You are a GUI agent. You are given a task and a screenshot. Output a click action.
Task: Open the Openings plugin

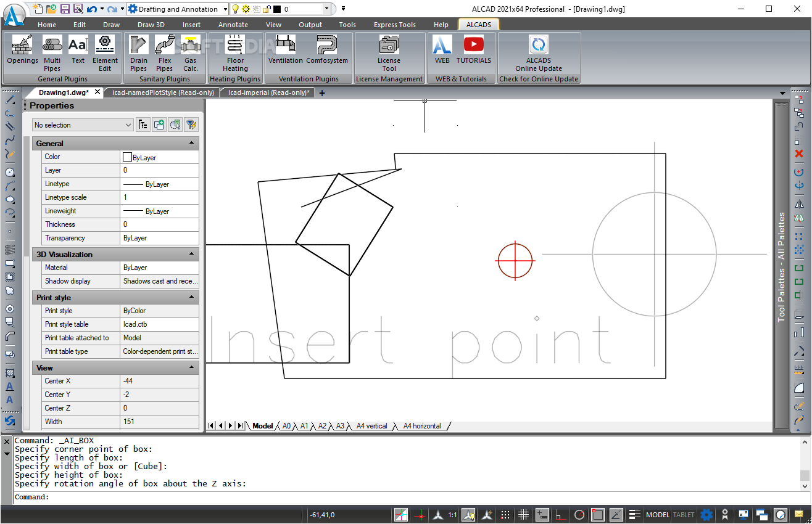pos(22,49)
